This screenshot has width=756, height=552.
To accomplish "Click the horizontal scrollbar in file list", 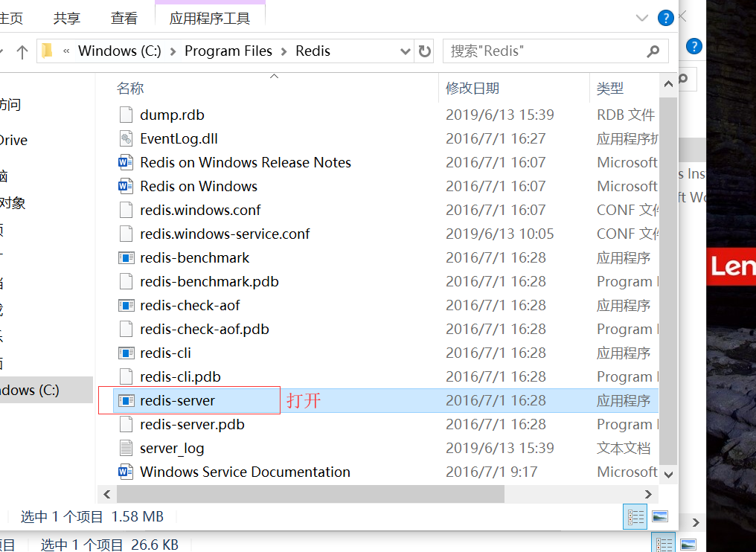I will 310,494.
